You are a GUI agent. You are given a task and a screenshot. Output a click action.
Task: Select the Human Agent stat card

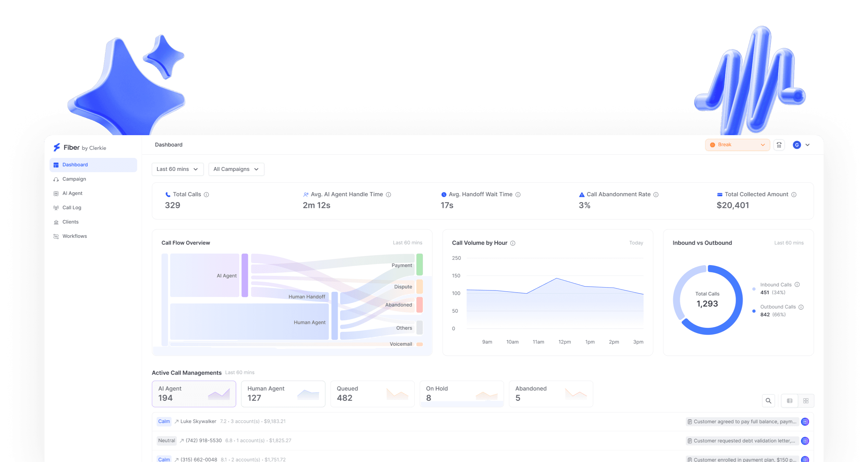[283, 393]
